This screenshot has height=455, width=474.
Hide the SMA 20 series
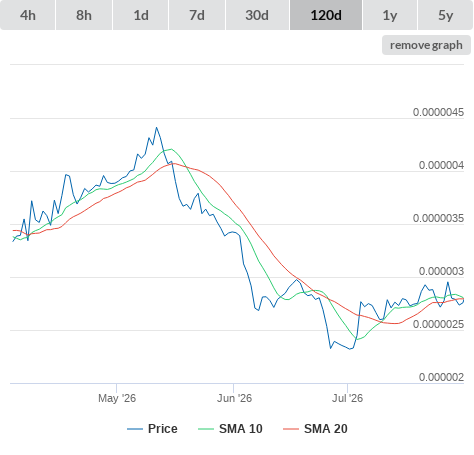[315, 429]
